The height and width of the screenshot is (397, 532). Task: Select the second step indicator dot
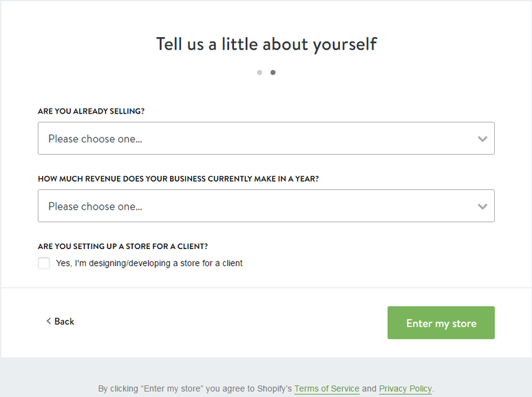(x=273, y=72)
